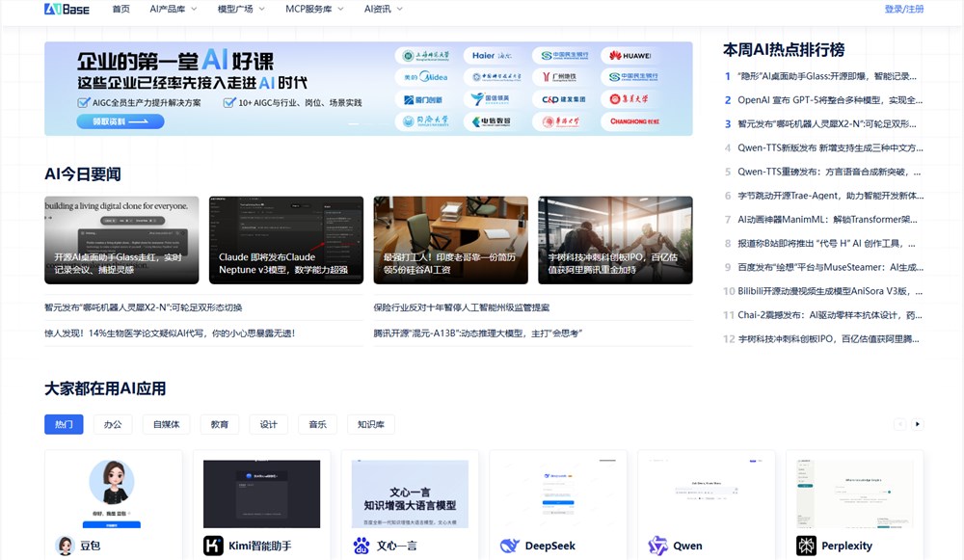
Task: Click the 文心一言 app icon
Action: click(x=361, y=546)
